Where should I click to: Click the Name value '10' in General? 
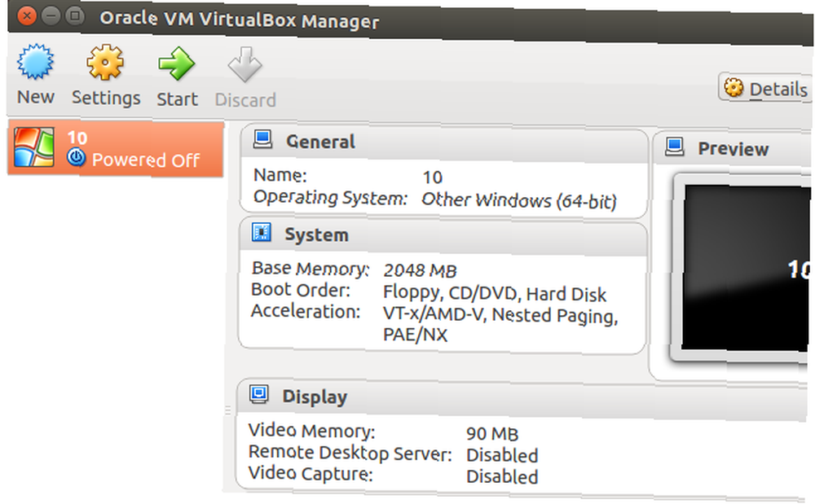coord(433,177)
